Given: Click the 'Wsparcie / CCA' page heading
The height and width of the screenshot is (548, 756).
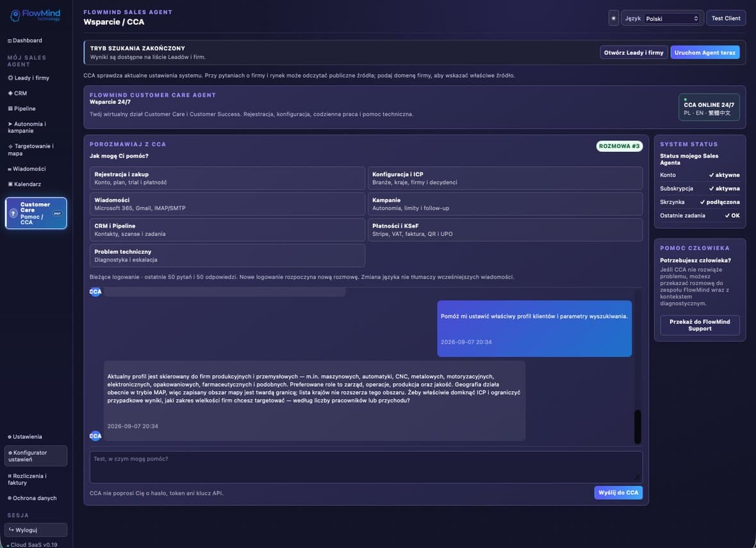Looking at the screenshot, I should (x=114, y=22).
